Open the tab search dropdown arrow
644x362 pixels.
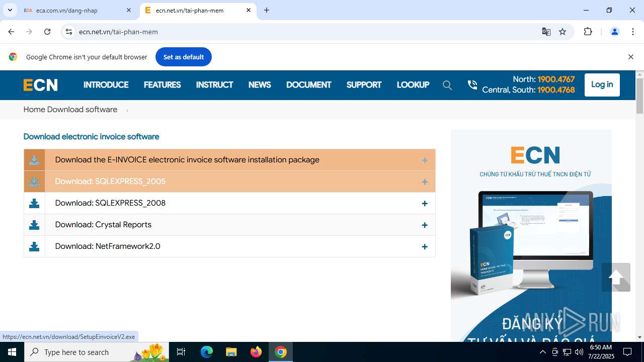10,10
